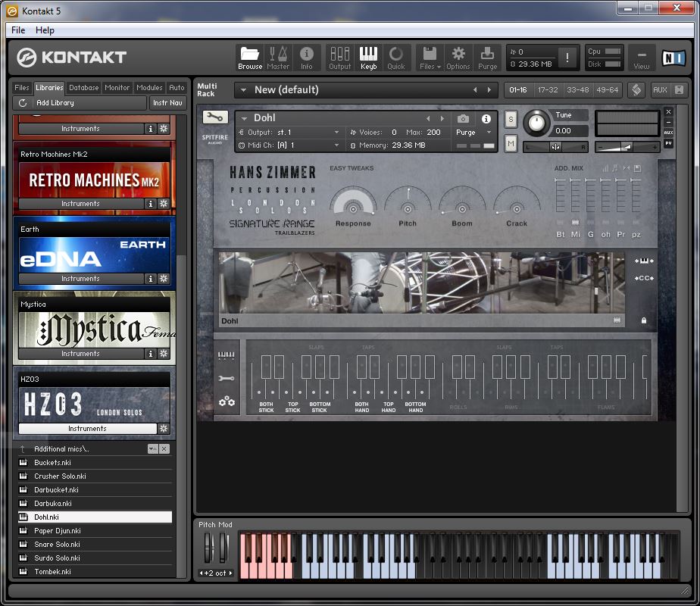The width and height of the screenshot is (700, 606).
Task: Open the wrench settings in the articulation panel
Action: 226,379
